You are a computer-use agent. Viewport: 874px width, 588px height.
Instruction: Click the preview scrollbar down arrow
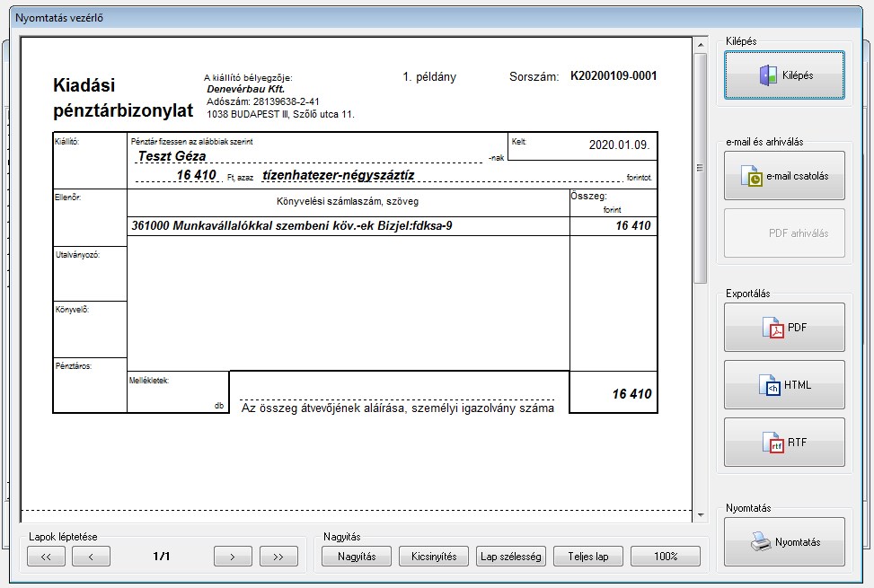[x=701, y=515]
